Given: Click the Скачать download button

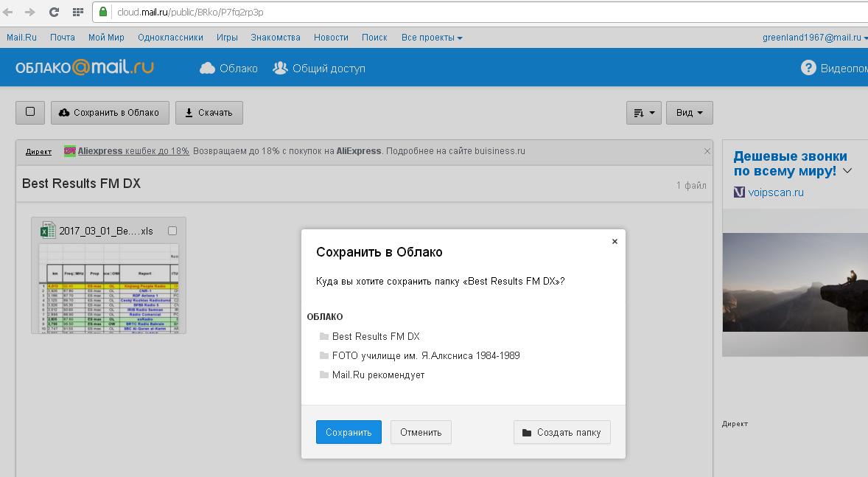Looking at the screenshot, I should tap(209, 113).
